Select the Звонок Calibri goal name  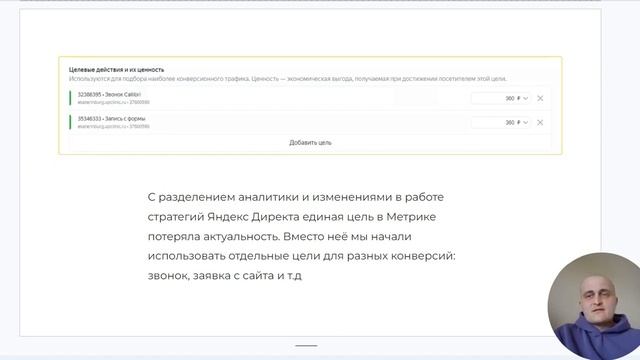109,95
